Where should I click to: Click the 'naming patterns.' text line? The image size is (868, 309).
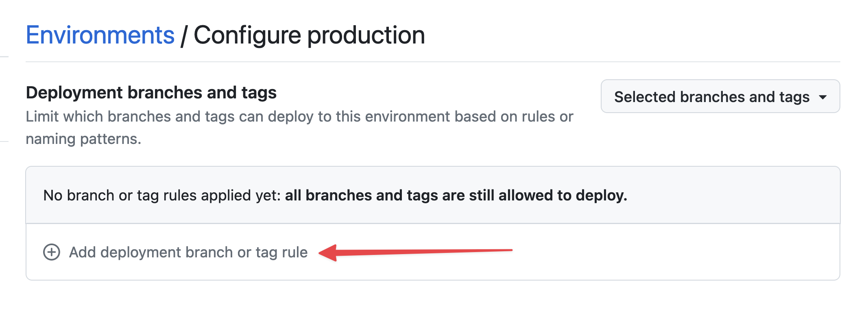[x=83, y=139]
